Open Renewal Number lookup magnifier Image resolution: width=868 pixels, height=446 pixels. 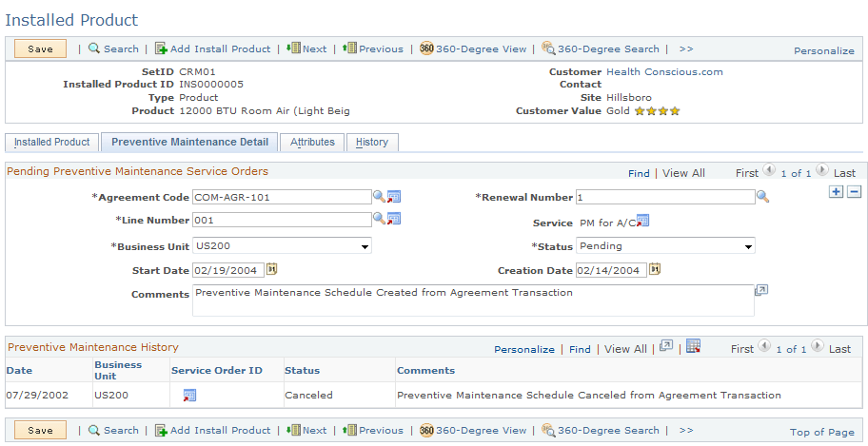(x=762, y=197)
